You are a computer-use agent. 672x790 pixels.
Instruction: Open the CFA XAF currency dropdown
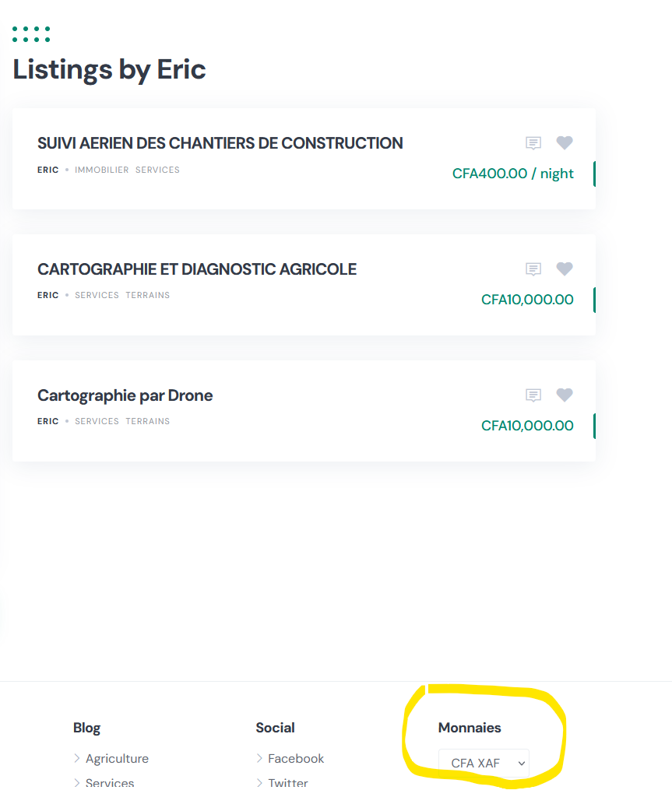click(484, 763)
